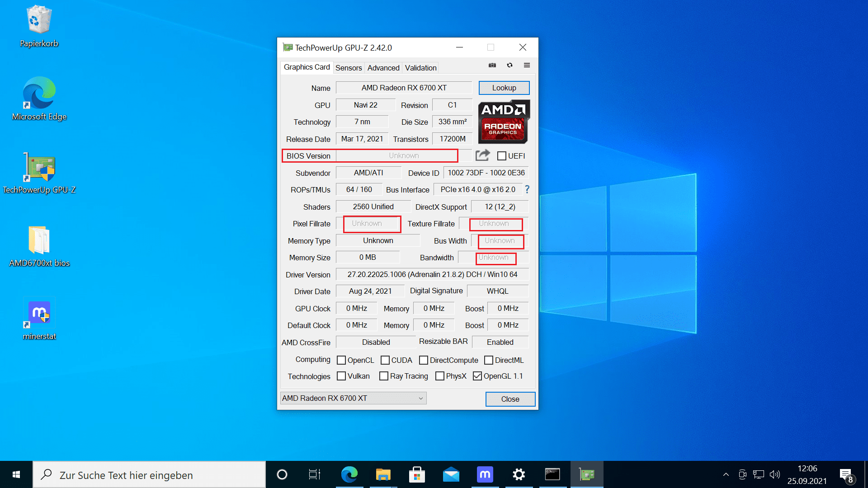Image resolution: width=868 pixels, height=488 pixels.
Task: Select the AMD6700xt bios folder
Action: pos(39,246)
